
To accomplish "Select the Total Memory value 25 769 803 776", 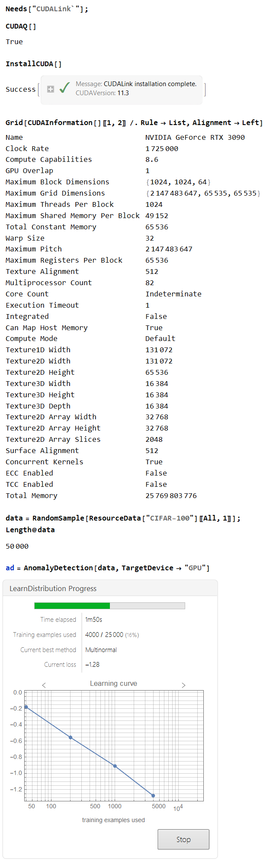I will click(x=171, y=495).
